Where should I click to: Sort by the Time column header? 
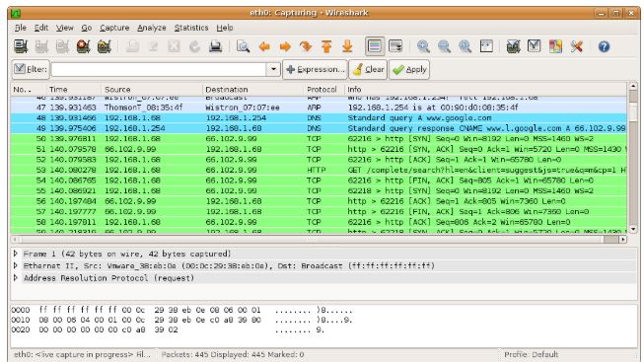(73, 89)
